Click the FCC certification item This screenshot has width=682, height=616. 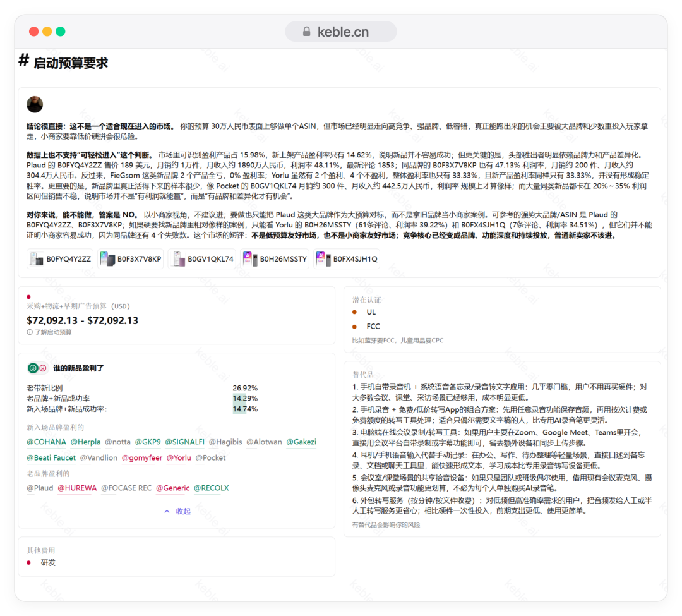pos(373,326)
